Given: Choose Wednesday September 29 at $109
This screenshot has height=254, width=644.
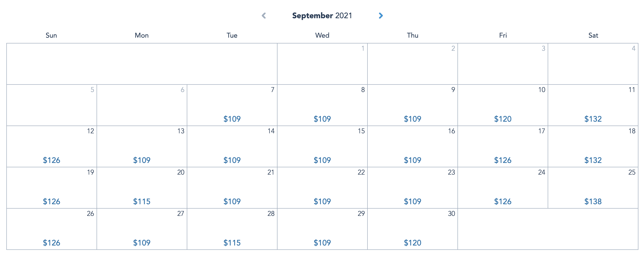Looking at the screenshot, I should coord(322,229).
